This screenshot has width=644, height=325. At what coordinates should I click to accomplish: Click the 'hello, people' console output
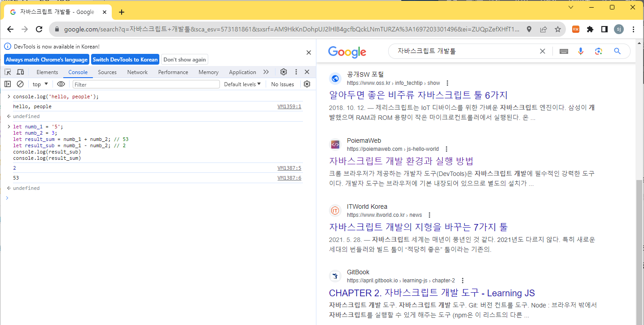(x=32, y=106)
